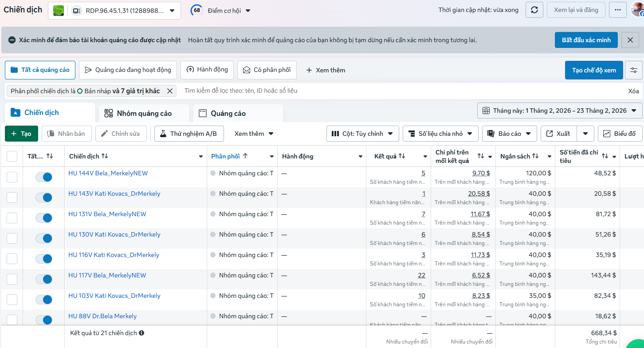Click the 668,34 $ total spend value
The height and width of the screenshot is (348, 644).
coord(604,333)
